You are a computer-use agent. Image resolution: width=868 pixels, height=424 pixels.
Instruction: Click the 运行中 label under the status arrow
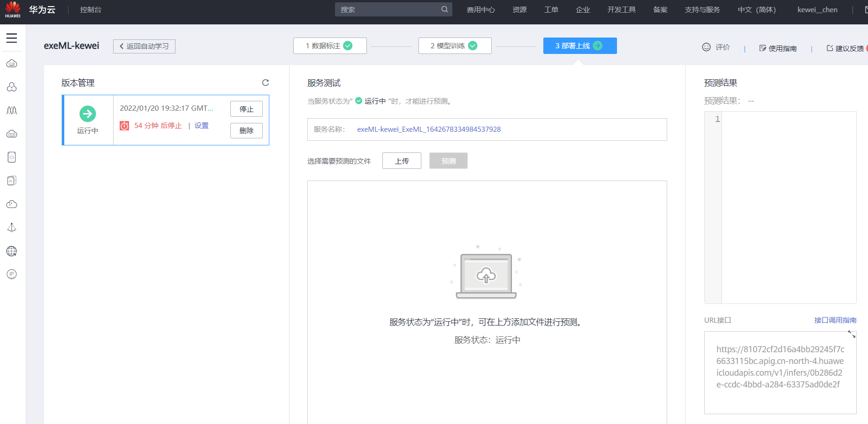click(x=88, y=131)
